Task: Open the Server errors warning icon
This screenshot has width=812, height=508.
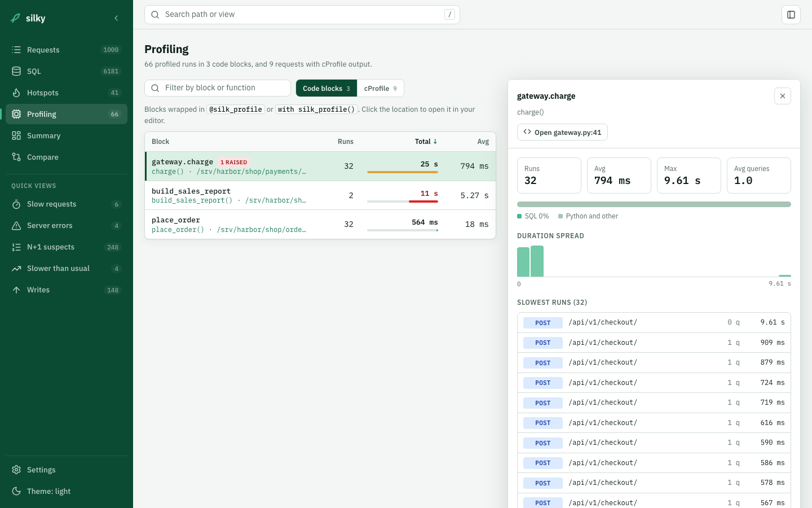Action: [x=16, y=226]
